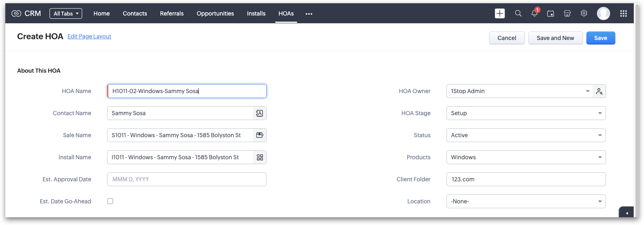Toggle the Est. Date Go-Ahead checkbox
The height and width of the screenshot is (225, 644).
110,201
